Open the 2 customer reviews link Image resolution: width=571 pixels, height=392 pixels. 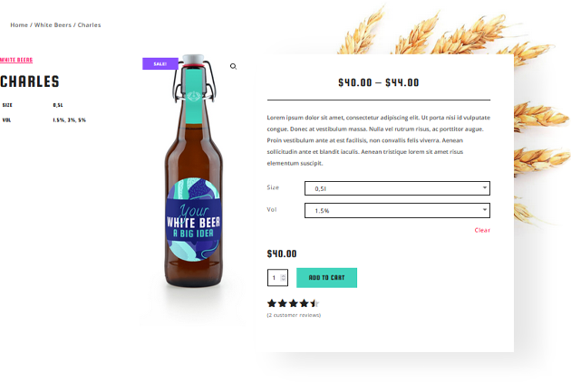pyautogui.click(x=294, y=315)
